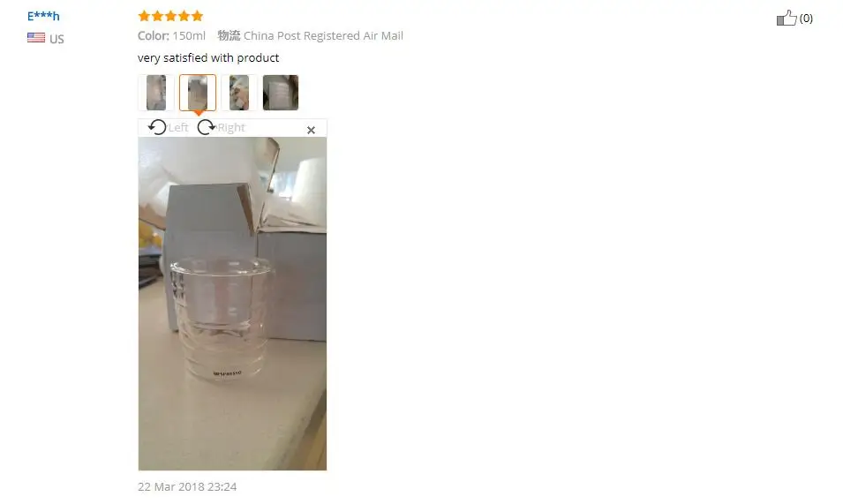Viewport: 843px width, 504px height.
Task: Click the thumbs-up helpful icon
Action: (786, 18)
